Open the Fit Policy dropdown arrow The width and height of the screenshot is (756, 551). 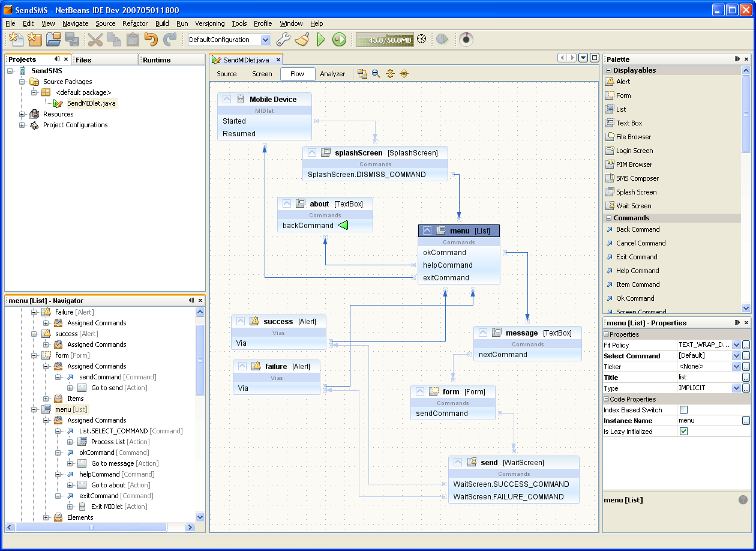[x=736, y=345]
